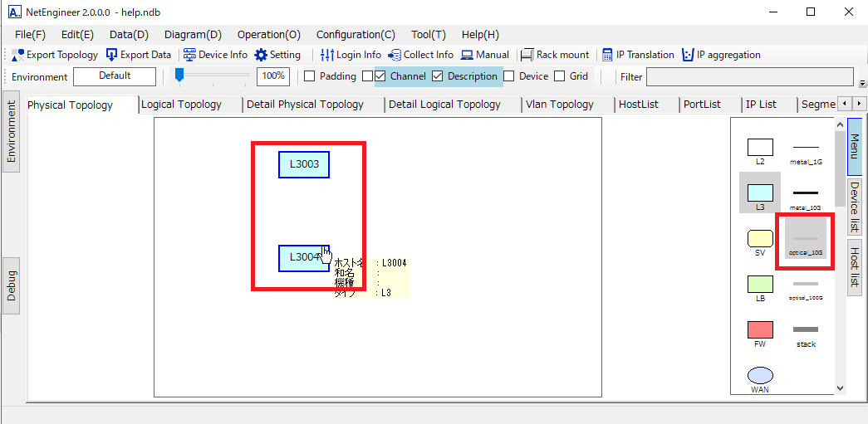
Task: Enable the Padding checkbox
Action: click(x=310, y=76)
